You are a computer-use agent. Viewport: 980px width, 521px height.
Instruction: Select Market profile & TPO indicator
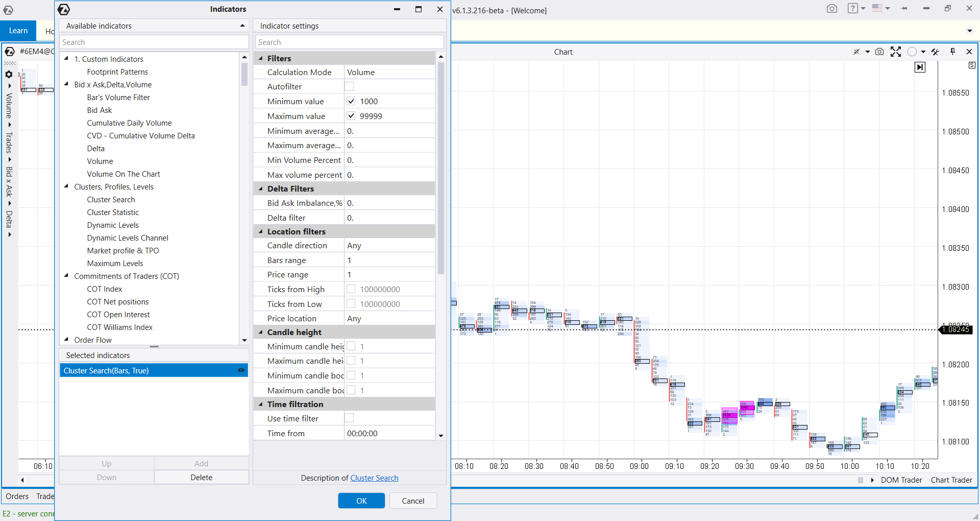[123, 250]
